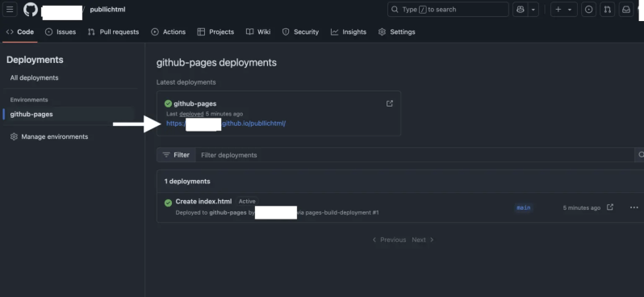
Task: Open the main branch label
Action: pyautogui.click(x=524, y=208)
